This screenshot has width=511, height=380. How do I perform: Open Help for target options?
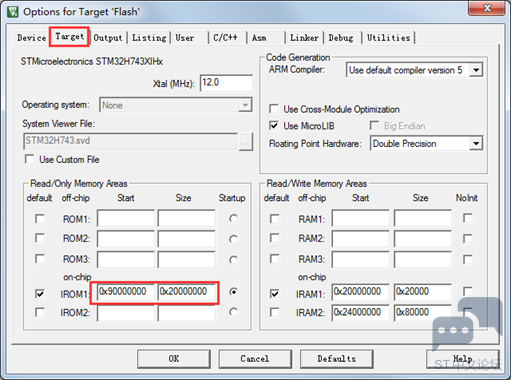tap(463, 359)
